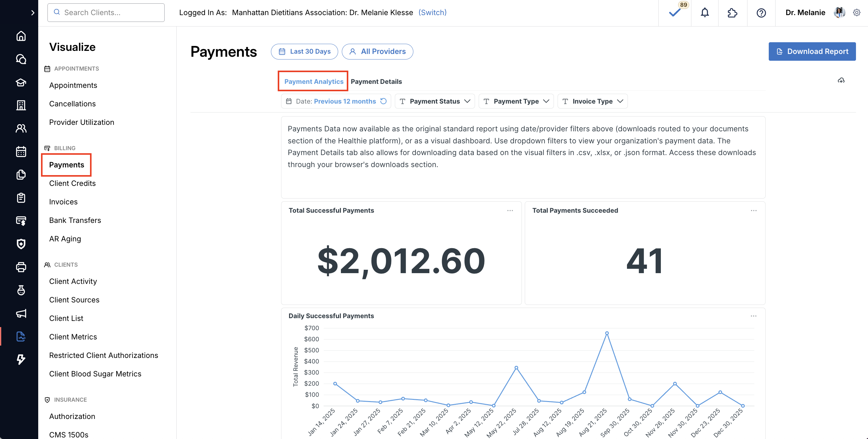Open the Payment Type dropdown

[516, 101]
